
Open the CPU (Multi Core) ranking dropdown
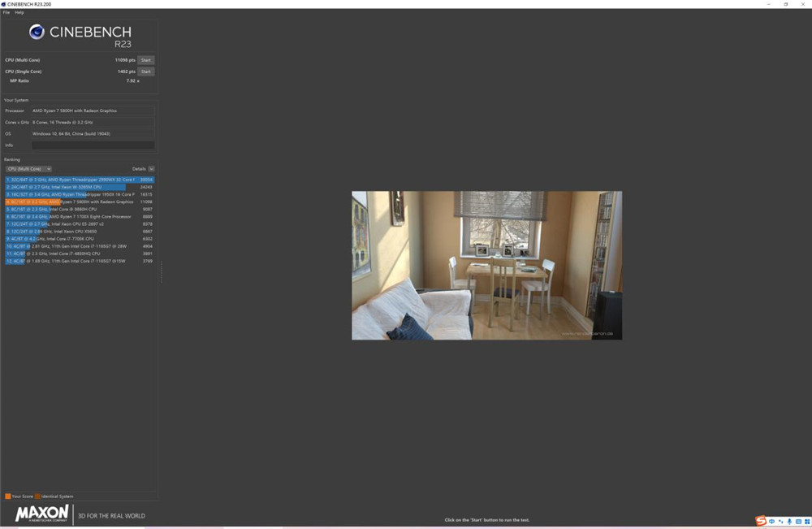pyautogui.click(x=28, y=169)
